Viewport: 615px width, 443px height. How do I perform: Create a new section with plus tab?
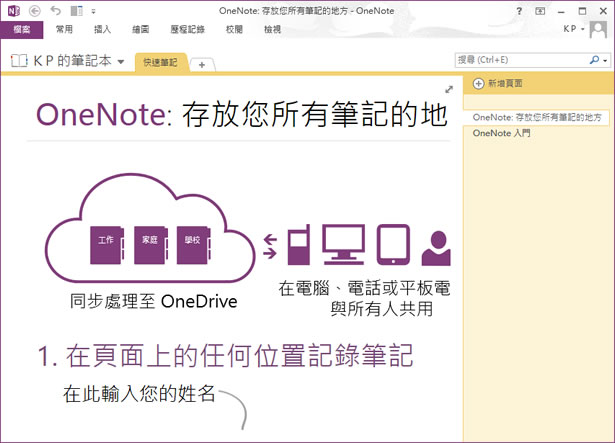tap(202, 65)
